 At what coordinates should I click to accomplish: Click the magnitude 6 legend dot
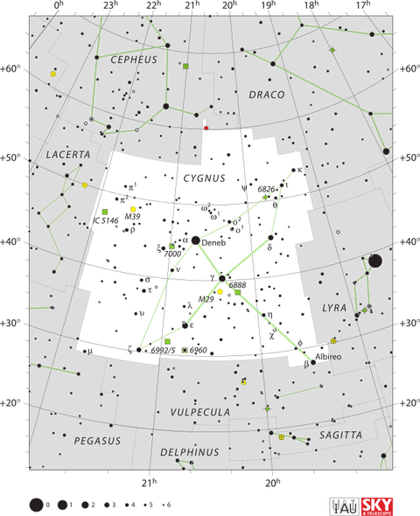[164, 505]
